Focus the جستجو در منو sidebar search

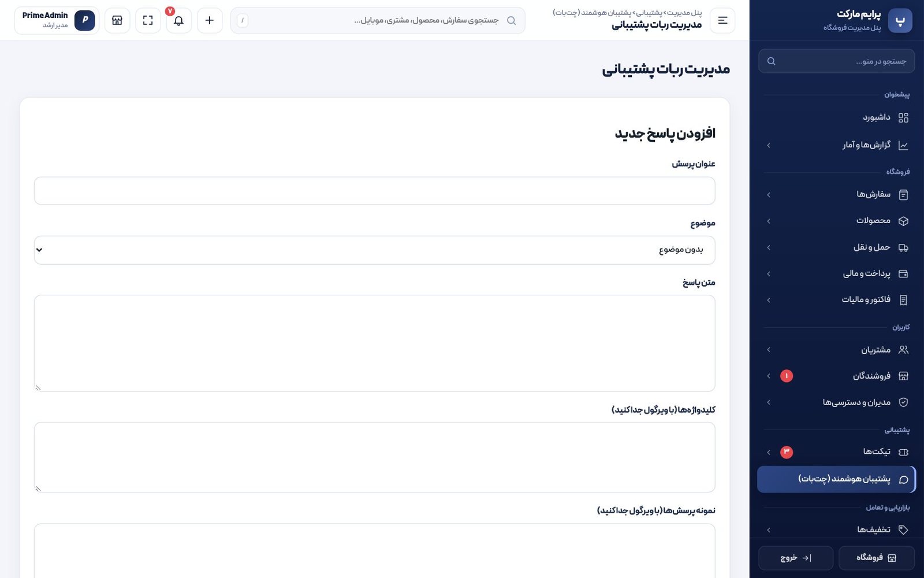pyautogui.click(x=837, y=61)
